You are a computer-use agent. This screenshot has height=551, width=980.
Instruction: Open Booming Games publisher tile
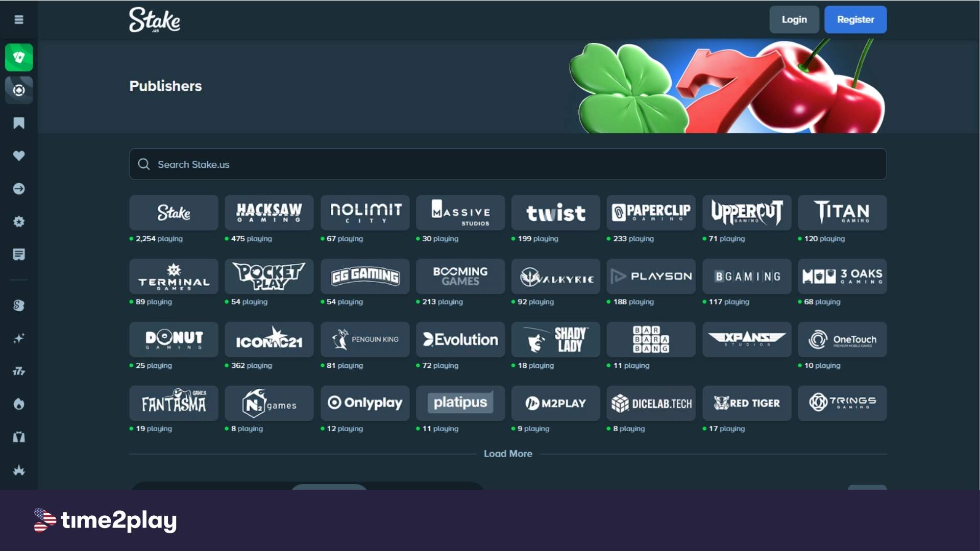point(460,276)
